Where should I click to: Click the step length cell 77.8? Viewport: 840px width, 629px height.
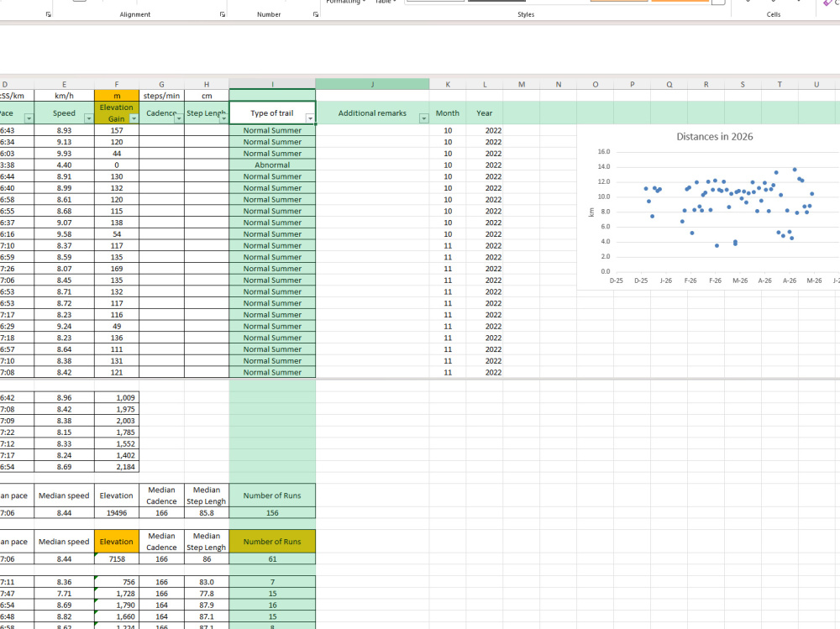point(207,593)
